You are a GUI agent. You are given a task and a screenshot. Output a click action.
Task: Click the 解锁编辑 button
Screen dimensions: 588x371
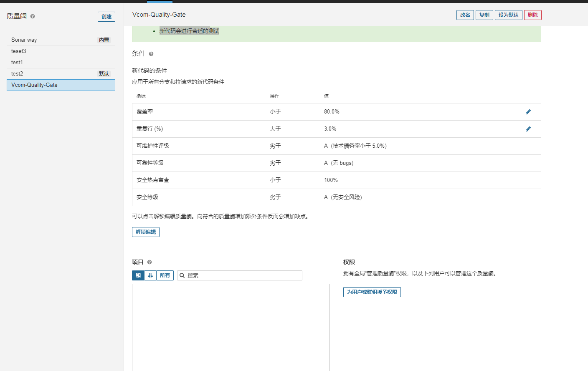(146, 232)
